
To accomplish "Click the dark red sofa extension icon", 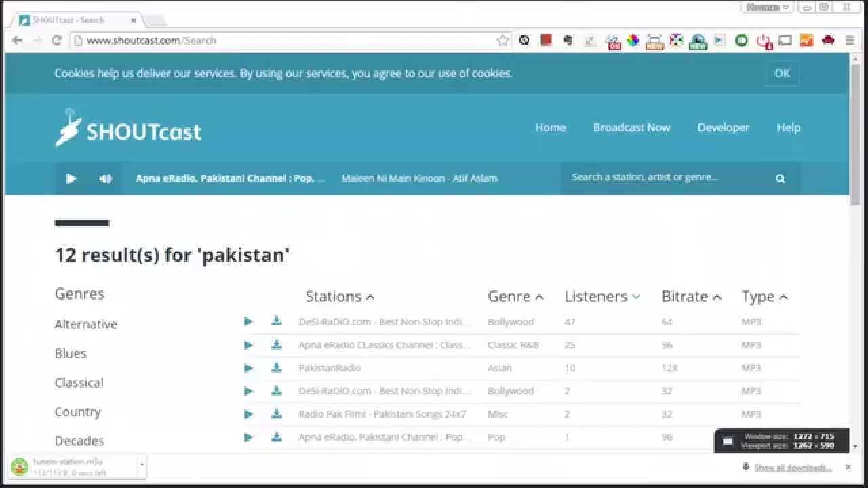I will (x=828, y=41).
